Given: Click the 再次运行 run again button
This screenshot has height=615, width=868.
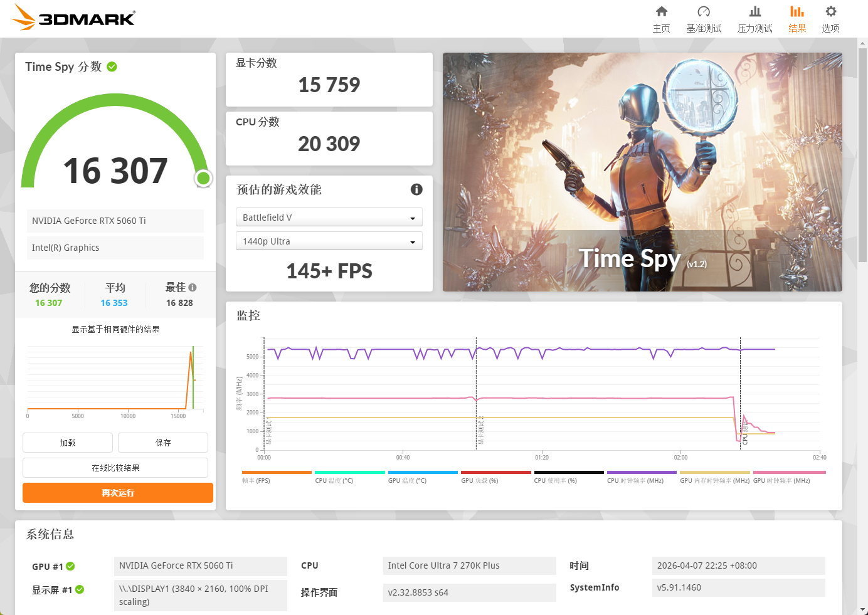Looking at the screenshot, I should coord(117,493).
